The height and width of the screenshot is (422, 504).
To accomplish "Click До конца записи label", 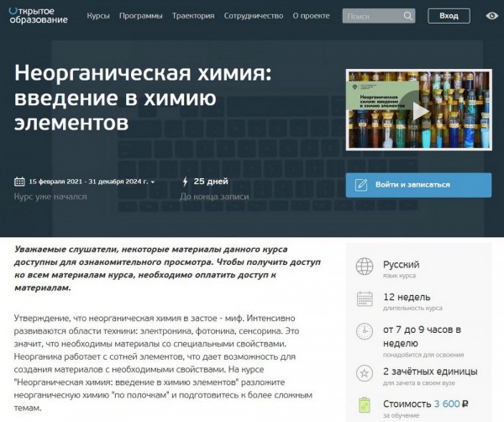I will [x=214, y=197].
